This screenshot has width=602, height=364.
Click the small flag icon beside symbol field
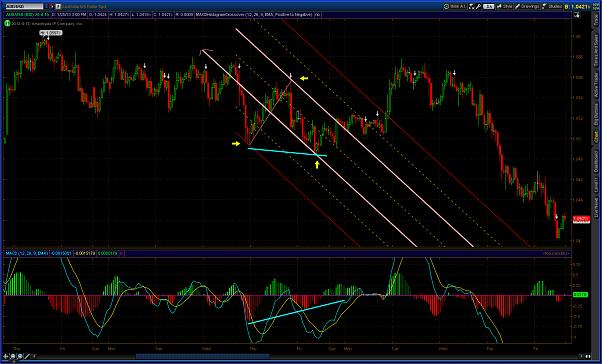[x=52, y=7]
